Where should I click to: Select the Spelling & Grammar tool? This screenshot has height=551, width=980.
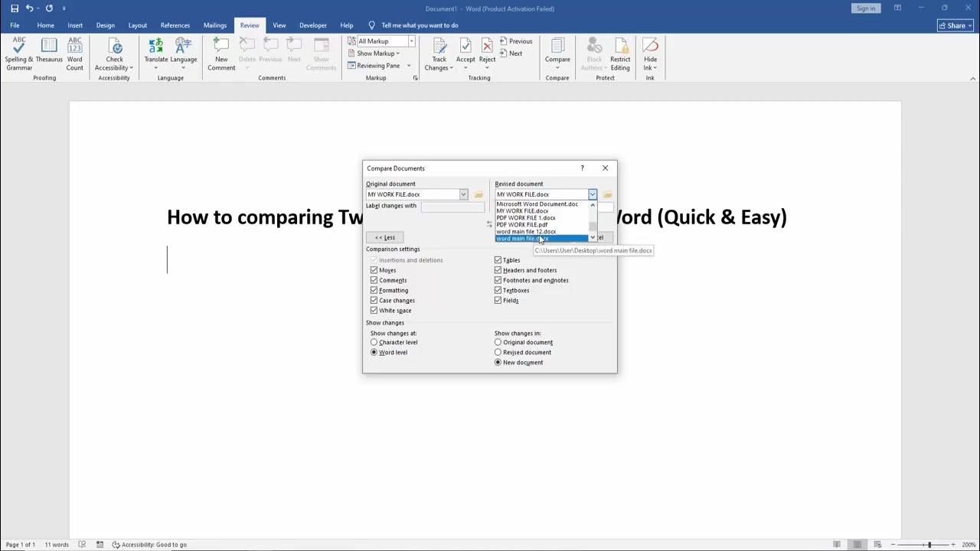click(x=19, y=54)
